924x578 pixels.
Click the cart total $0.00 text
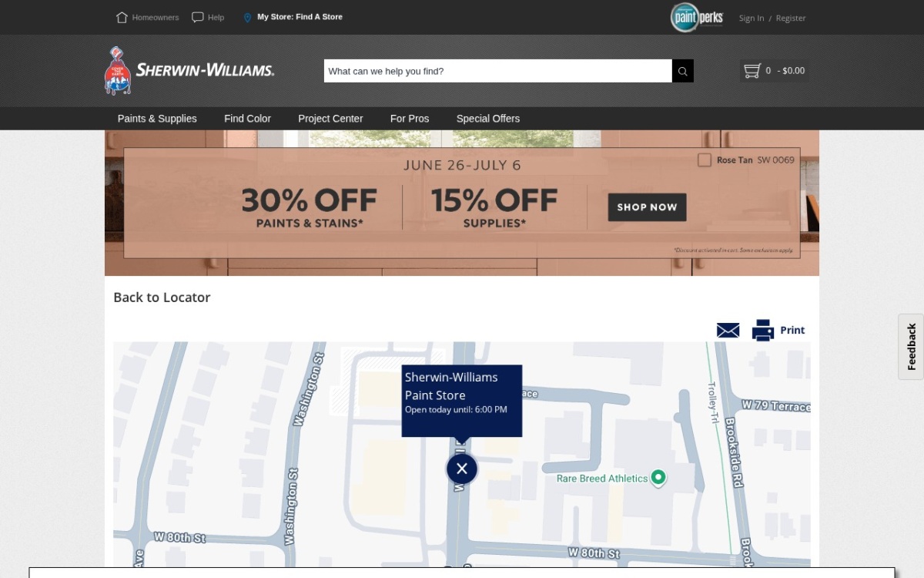pyautogui.click(x=794, y=71)
